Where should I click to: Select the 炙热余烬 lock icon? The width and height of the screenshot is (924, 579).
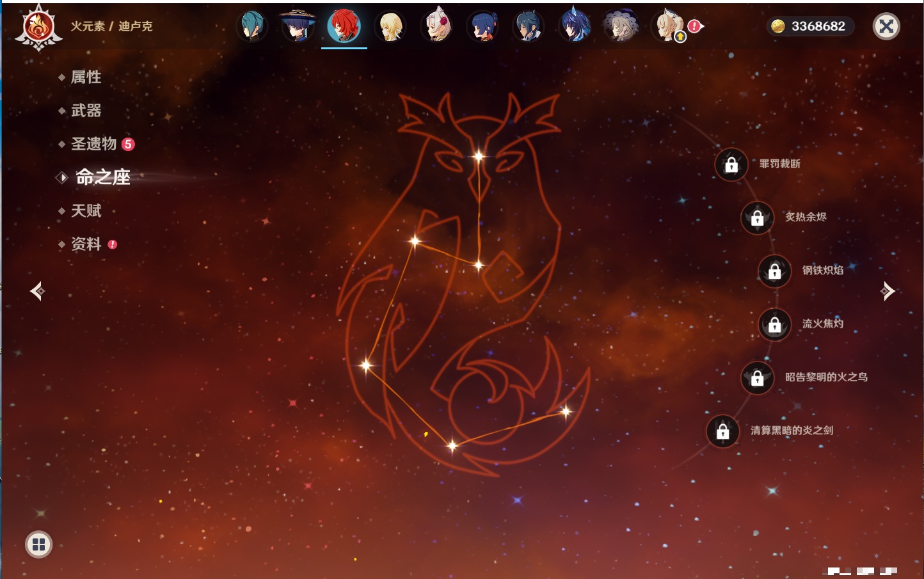click(x=757, y=218)
